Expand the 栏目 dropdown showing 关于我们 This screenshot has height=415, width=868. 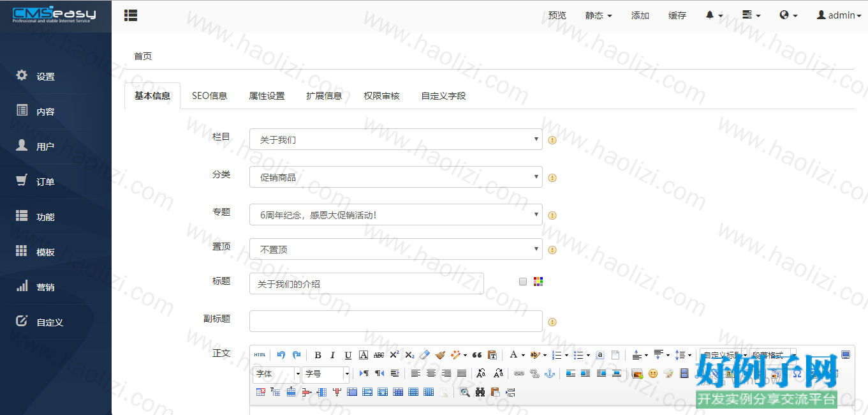coord(396,139)
